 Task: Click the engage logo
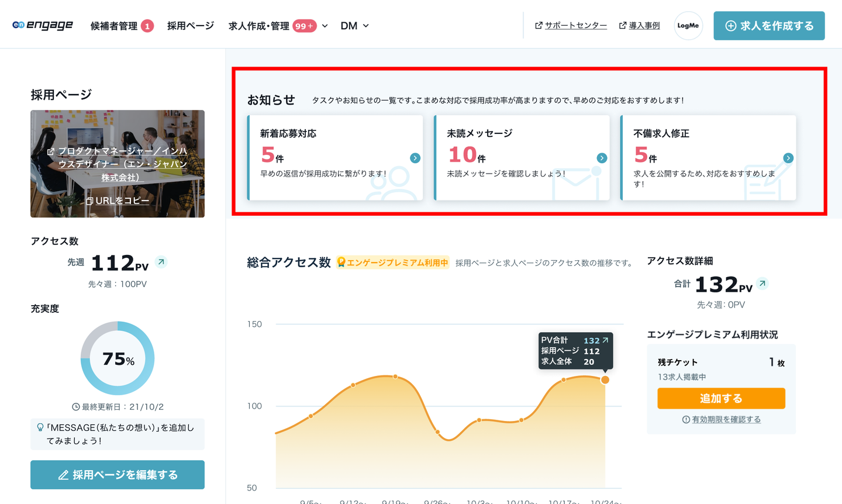(43, 25)
